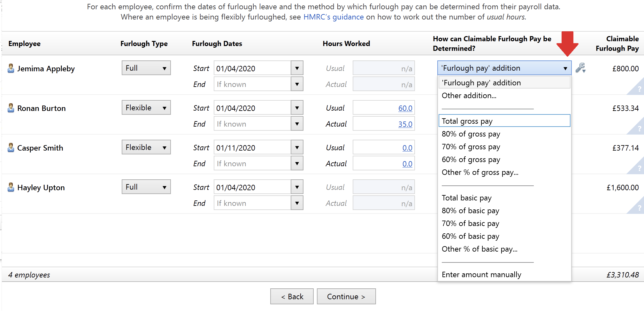Click the Furlough Type column header
644x312 pixels.
coord(144,43)
